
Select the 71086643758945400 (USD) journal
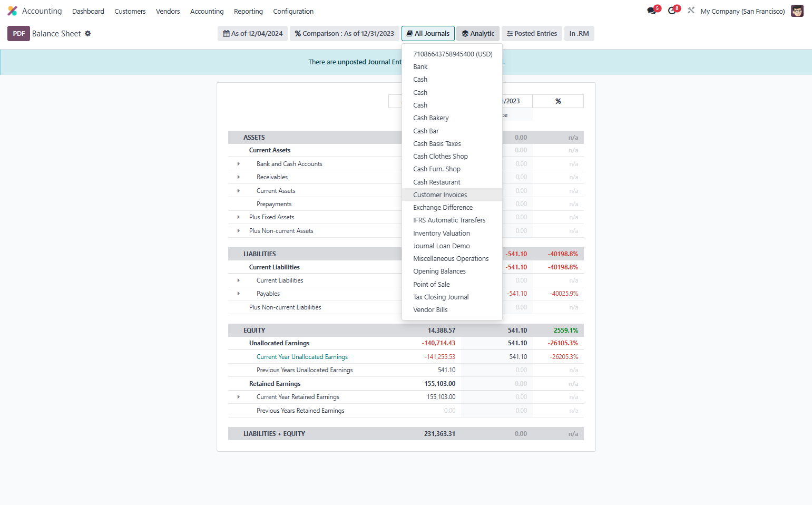pos(452,54)
